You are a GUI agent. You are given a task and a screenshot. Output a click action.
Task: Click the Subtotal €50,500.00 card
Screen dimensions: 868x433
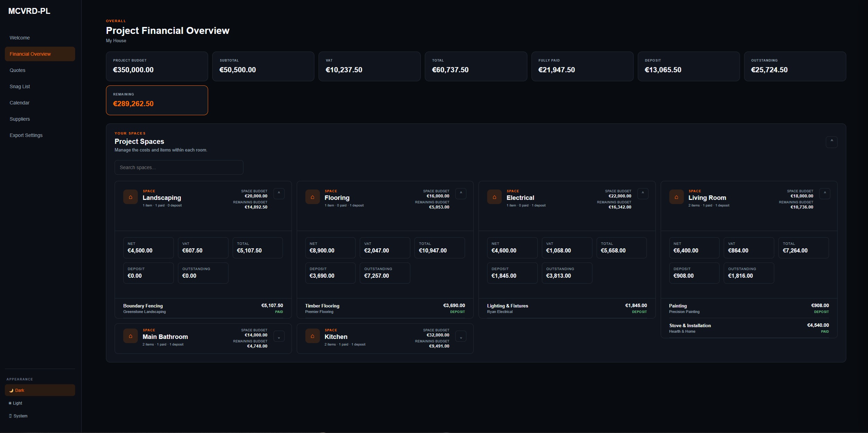263,66
